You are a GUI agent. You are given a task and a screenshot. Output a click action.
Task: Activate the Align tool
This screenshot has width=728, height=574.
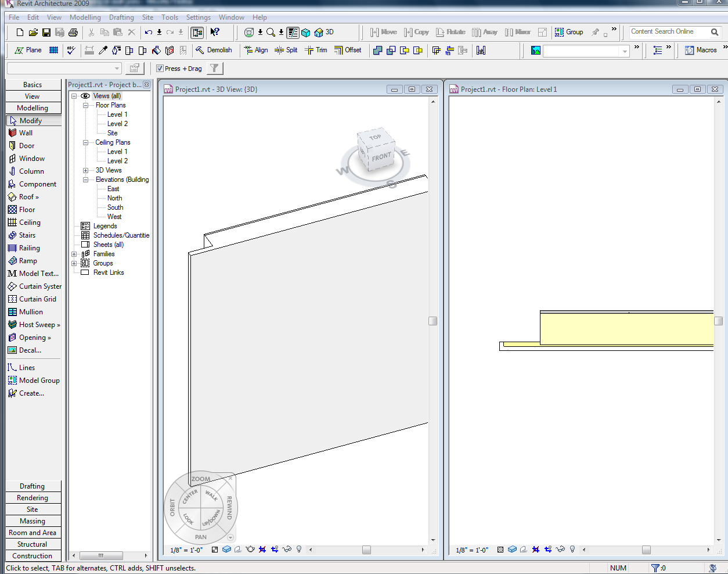tap(256, 50)
